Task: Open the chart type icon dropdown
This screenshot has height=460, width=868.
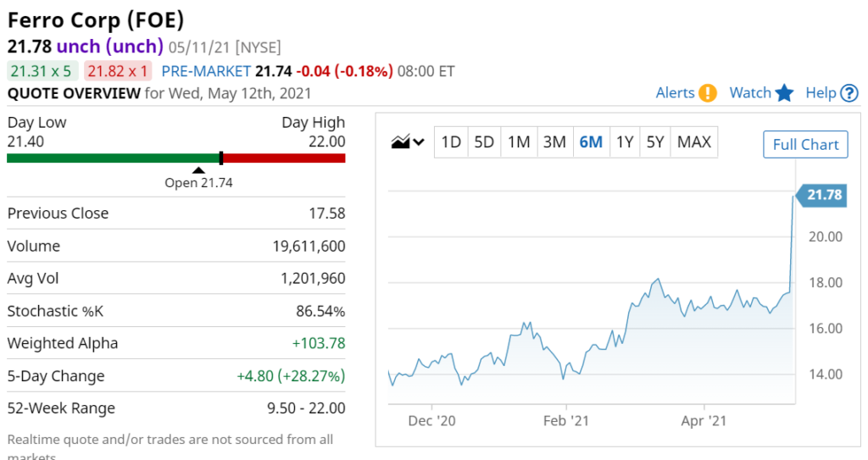Action: (408, 142)
